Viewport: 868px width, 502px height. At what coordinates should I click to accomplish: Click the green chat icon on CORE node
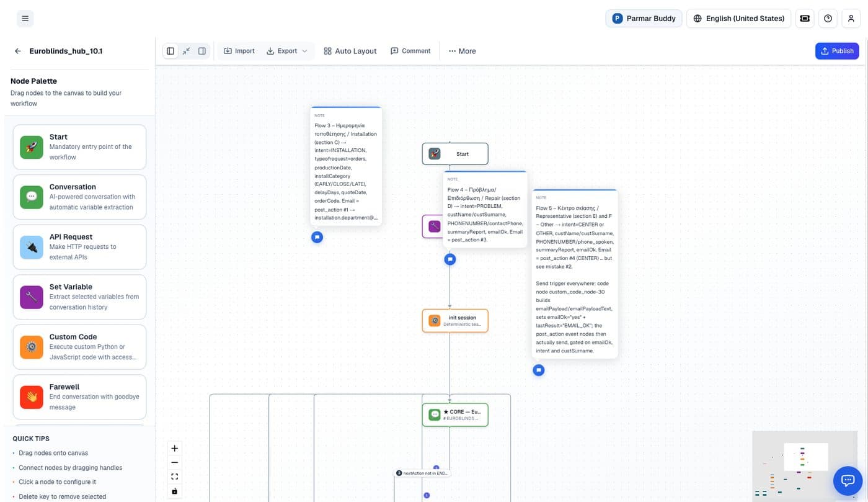pos(435,415)
